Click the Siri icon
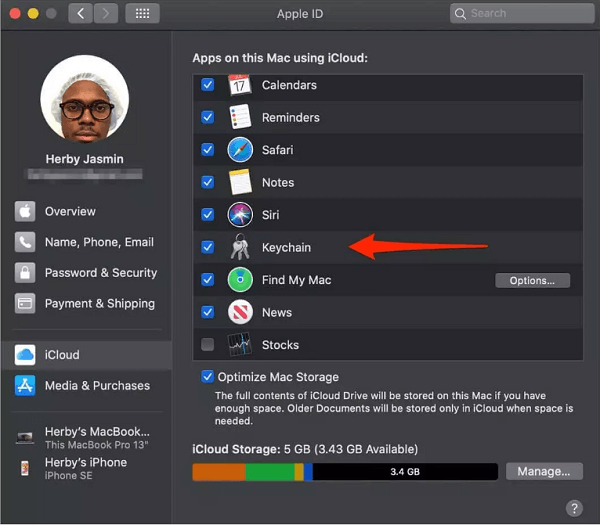The width and height of the screenshot is (600, 525). [240, 215]
